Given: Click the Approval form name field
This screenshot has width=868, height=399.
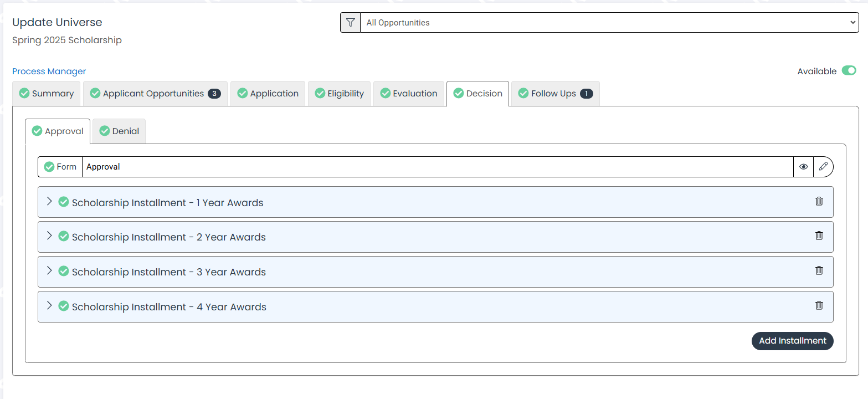Looking at the screenshot, I should [438, 167].
